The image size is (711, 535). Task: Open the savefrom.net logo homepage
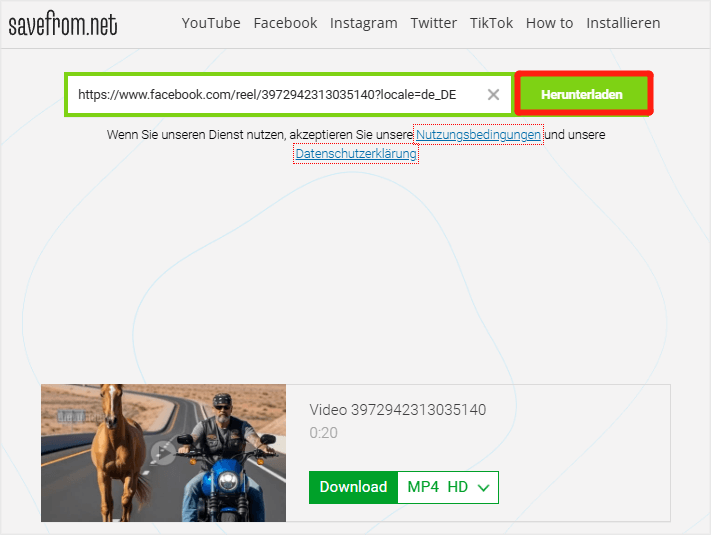(63, 24)
